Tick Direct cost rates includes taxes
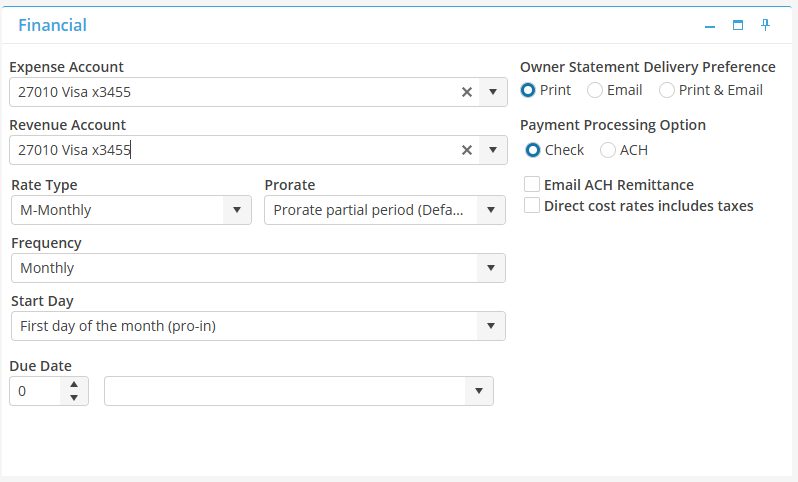This screenshot has width=798, height=482. 532,205
